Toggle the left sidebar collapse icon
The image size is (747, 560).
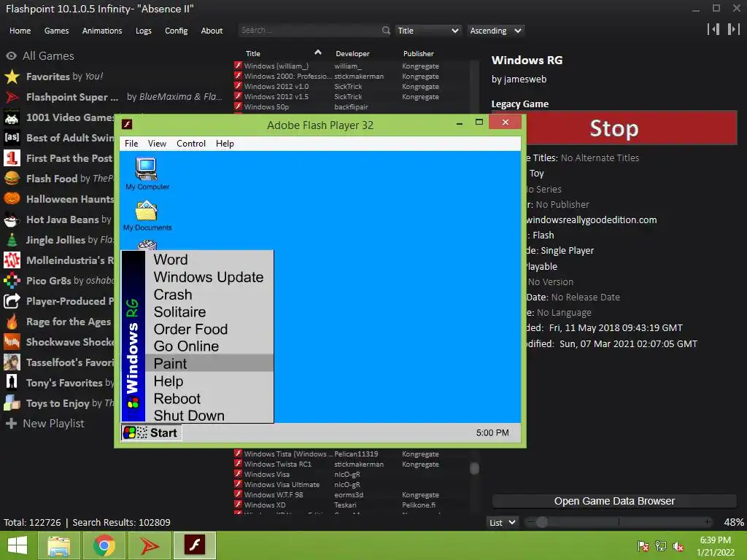pos(713,29)
